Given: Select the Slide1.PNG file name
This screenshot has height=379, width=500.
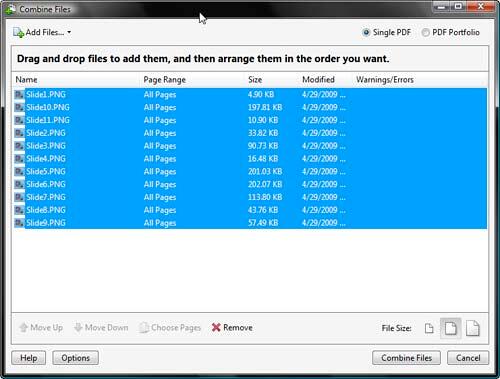Looking at the screenshot, I should pos(46,94).
